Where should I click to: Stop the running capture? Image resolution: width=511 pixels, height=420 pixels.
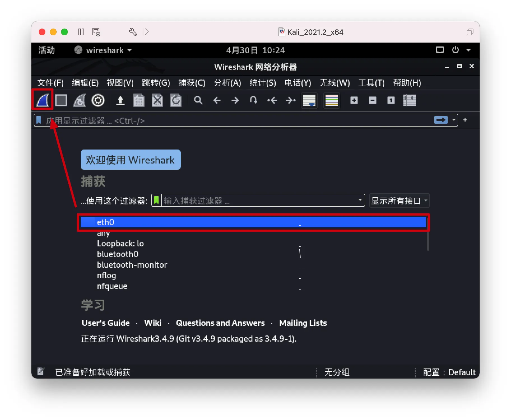(61, 100)
